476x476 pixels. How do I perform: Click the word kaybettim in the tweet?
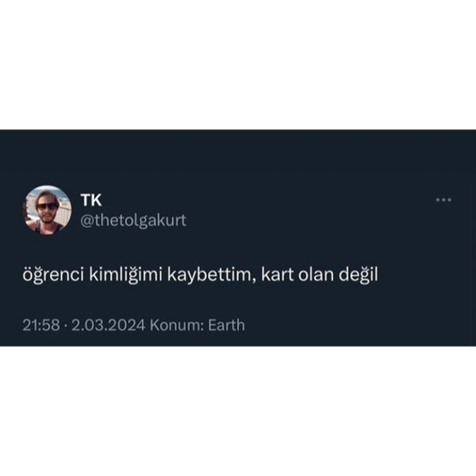[211, 275]
